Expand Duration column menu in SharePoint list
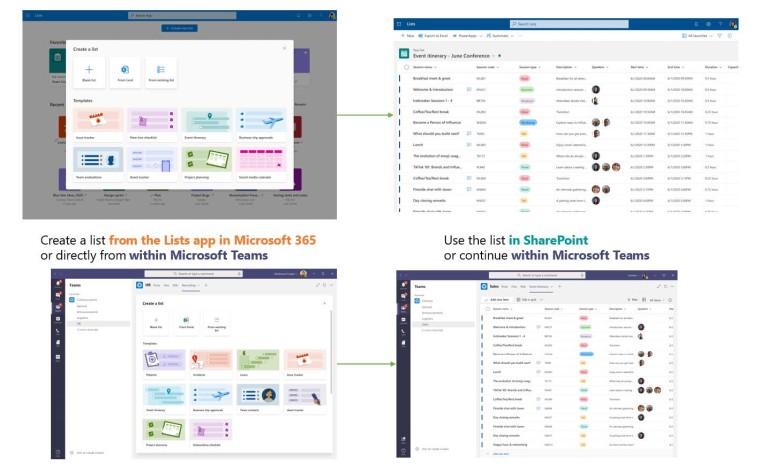The image size is (760, 471). tap(720, 67)
